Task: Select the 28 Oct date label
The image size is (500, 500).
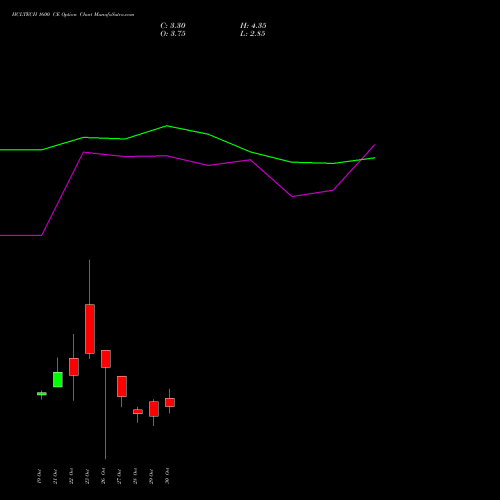Action: click(135, 476)
